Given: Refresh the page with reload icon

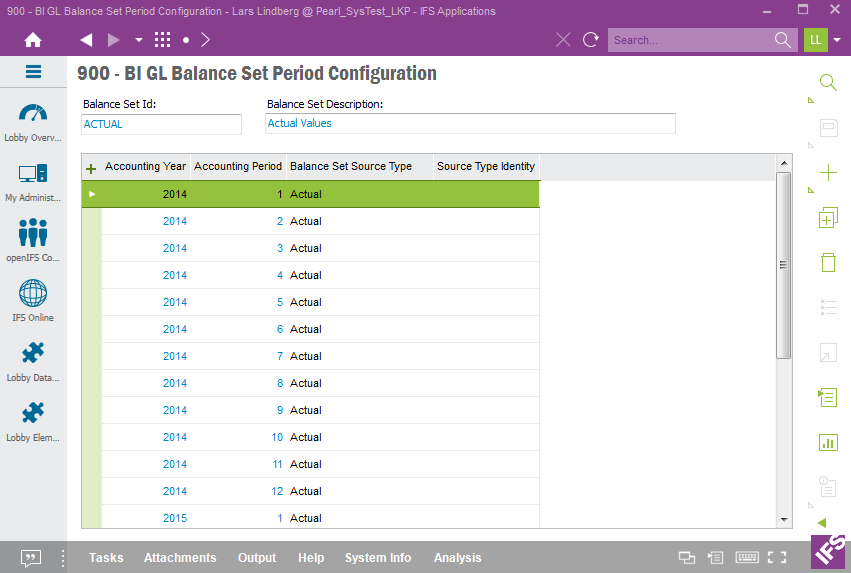Looking at the screenshot, I should [590, 40].
